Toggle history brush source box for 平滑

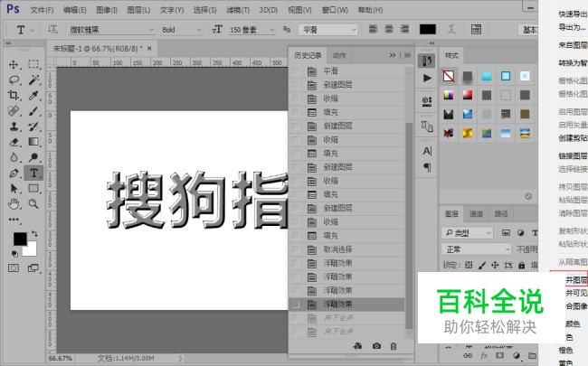click(x=296, y=70)
